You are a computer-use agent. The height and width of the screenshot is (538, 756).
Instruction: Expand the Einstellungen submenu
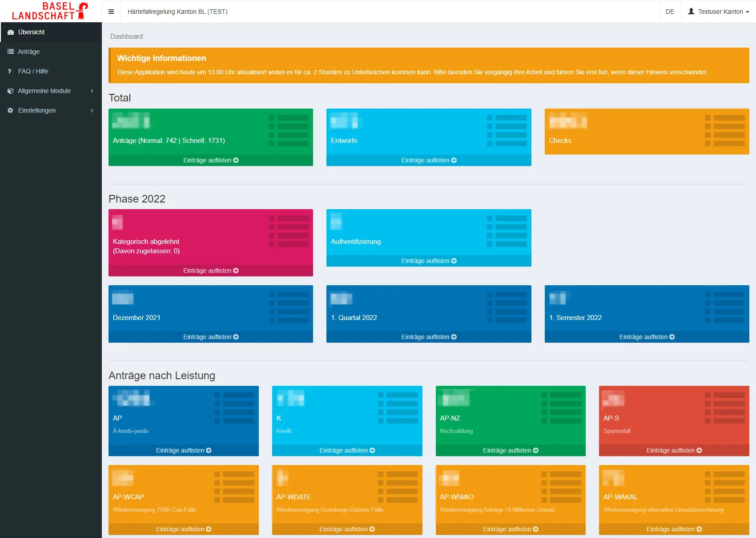(x=51, y=110)
